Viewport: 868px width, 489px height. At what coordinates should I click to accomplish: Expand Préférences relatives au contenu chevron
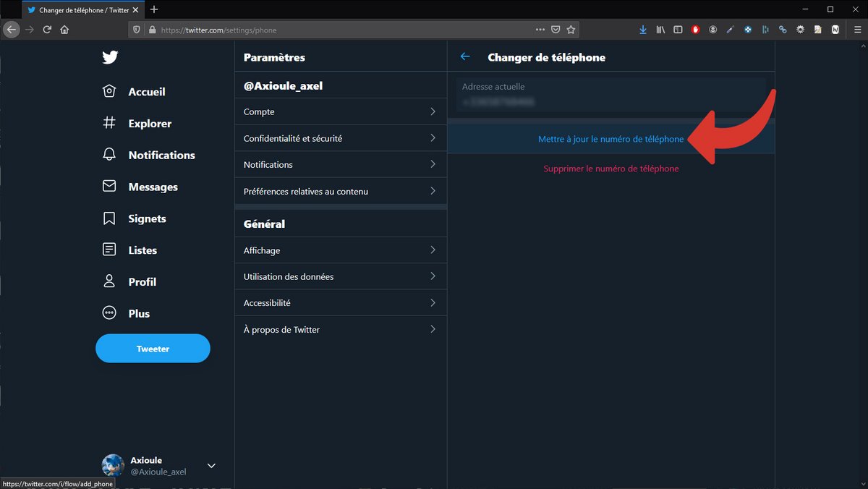(433, 191)
